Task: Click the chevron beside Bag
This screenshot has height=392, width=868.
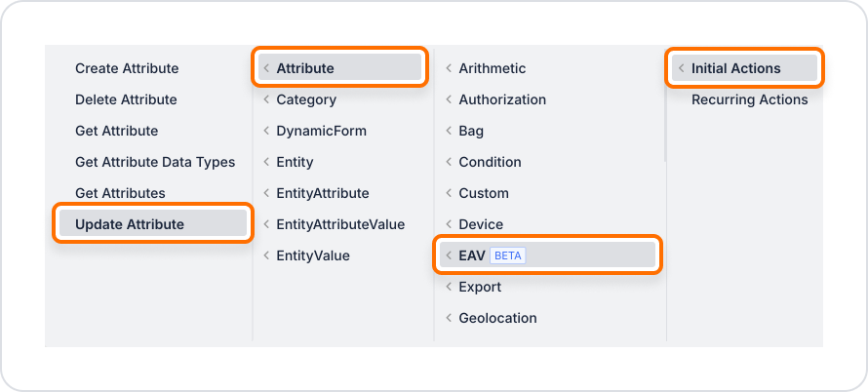Action: pos(449,131)
